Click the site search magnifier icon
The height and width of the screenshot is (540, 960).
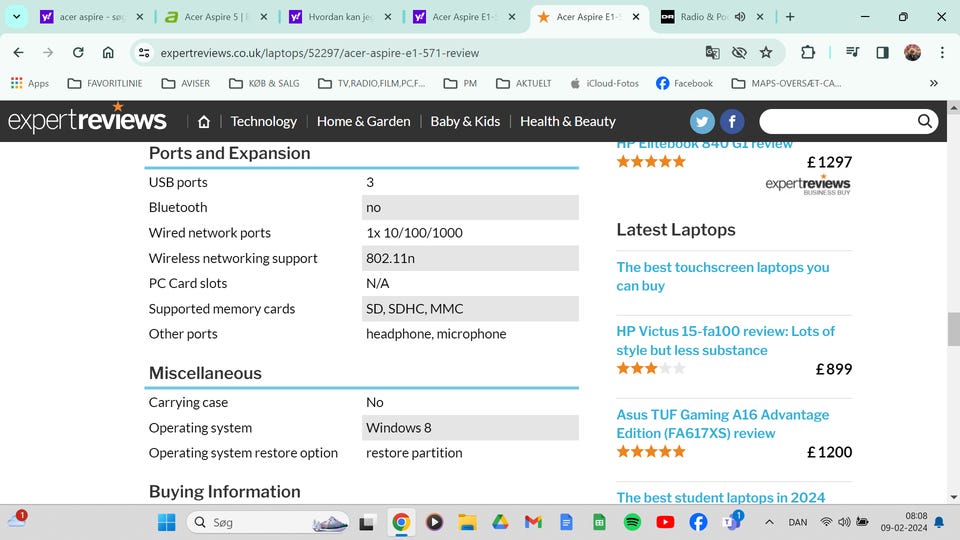tap(925, 121)
